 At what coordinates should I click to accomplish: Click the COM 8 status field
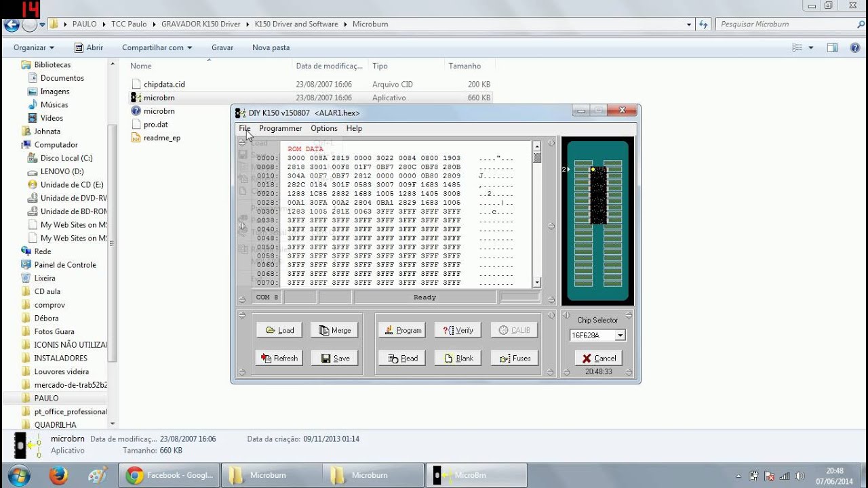click(x=267, y=297)
